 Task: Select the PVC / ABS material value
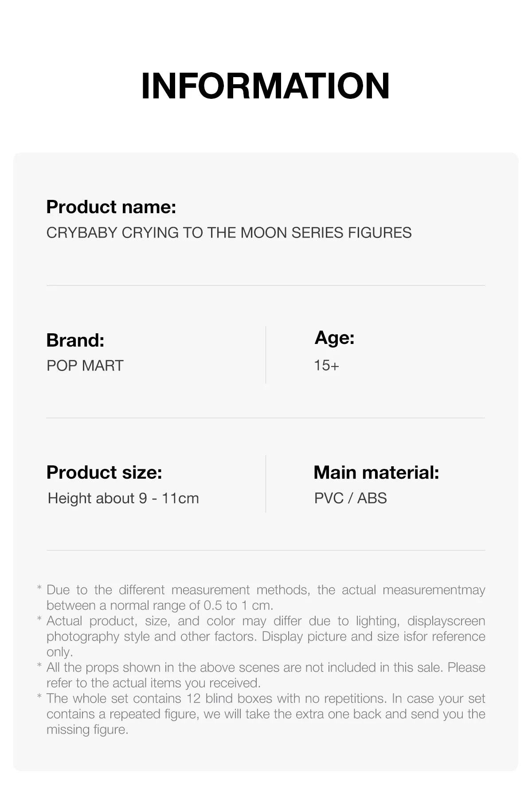[350, 498]
